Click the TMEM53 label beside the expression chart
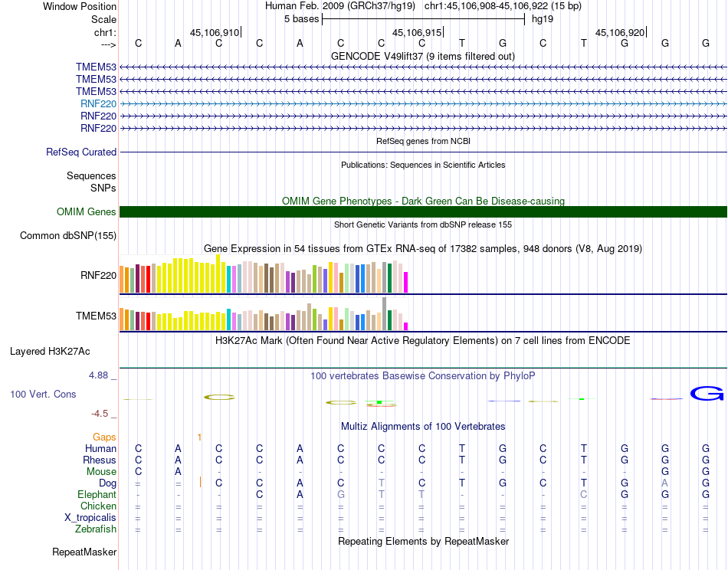This screenshot has height=570, width=728. (x=96, y=316)
